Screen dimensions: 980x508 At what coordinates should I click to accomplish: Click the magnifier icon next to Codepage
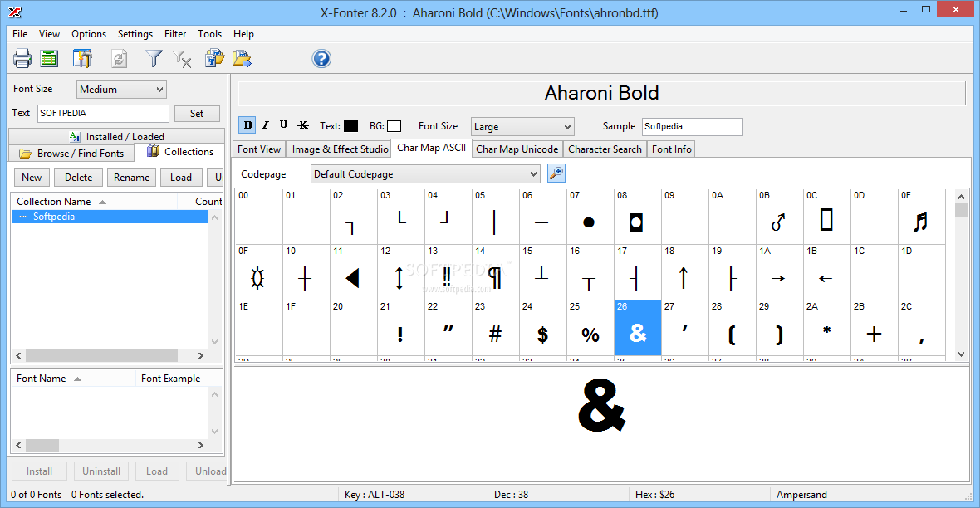coord(556,173)
